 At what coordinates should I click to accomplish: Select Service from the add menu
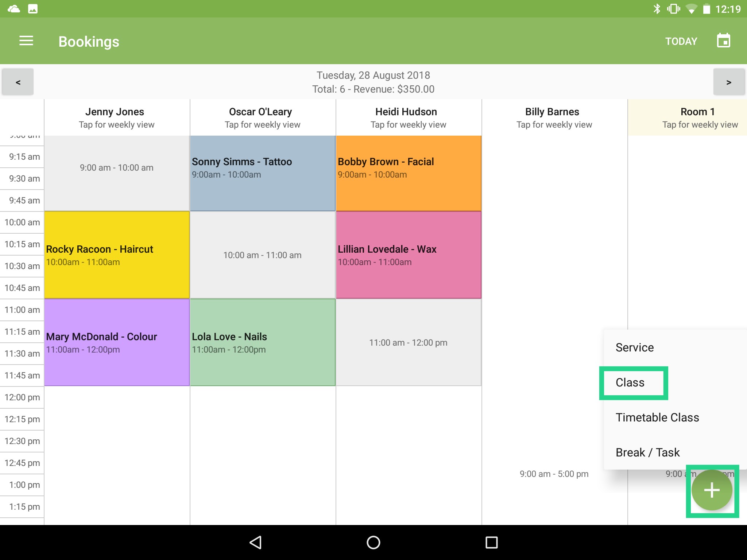[x=634, y=347]
